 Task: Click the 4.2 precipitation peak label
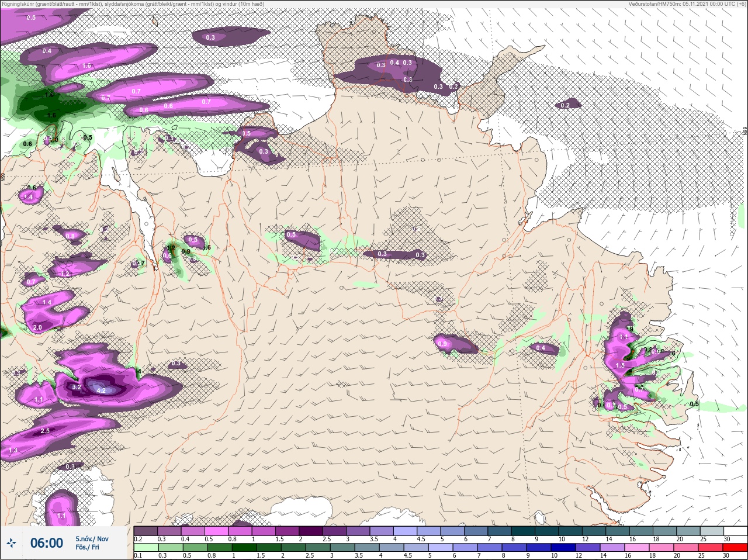pyautogui.click(x=101, y=390)
